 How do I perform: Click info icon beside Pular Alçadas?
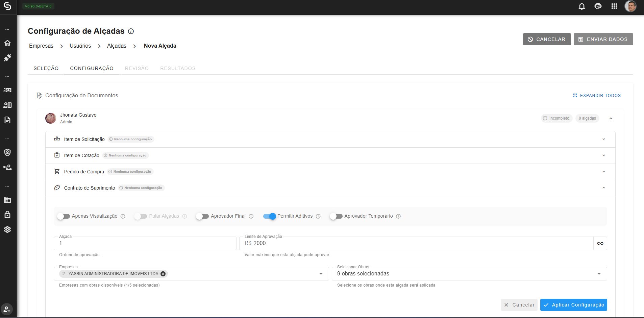click(184, 216)
